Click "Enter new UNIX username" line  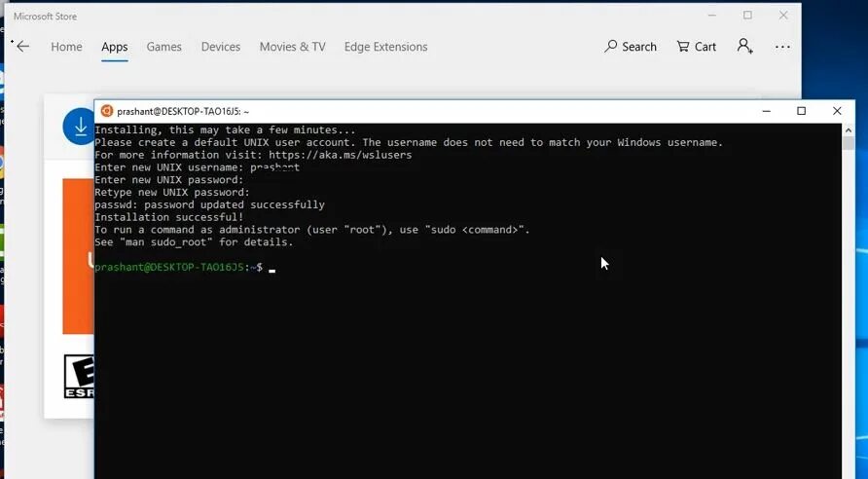click(198, 167)
